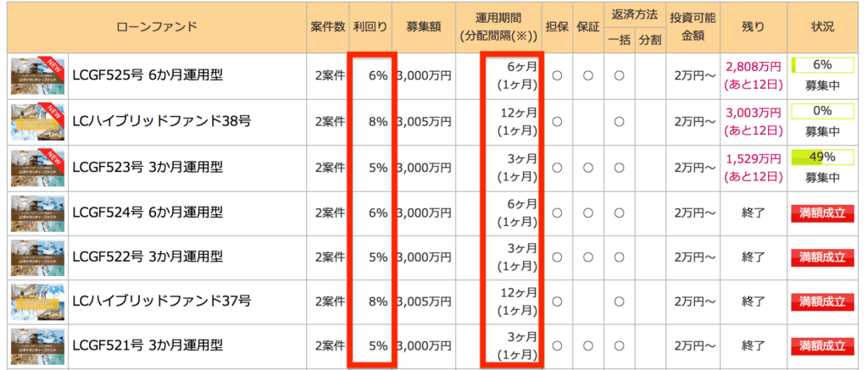Click the 利回り column header
868x370 pixels.
(x=371, y=26)
